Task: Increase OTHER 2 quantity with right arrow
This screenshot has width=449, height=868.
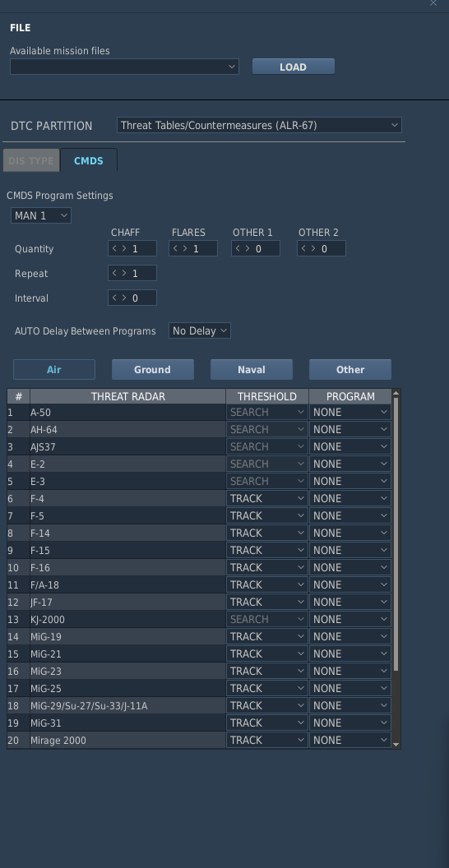Action: 313,248
